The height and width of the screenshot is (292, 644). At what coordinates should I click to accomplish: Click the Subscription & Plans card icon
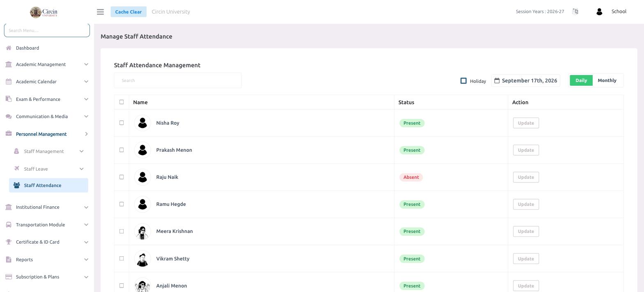9,277
